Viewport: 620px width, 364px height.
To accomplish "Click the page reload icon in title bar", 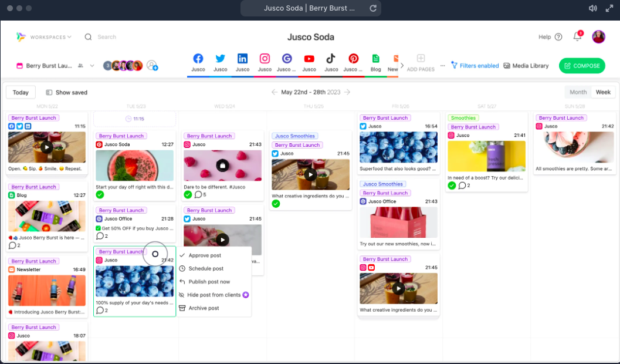I will tap(372, 8).
